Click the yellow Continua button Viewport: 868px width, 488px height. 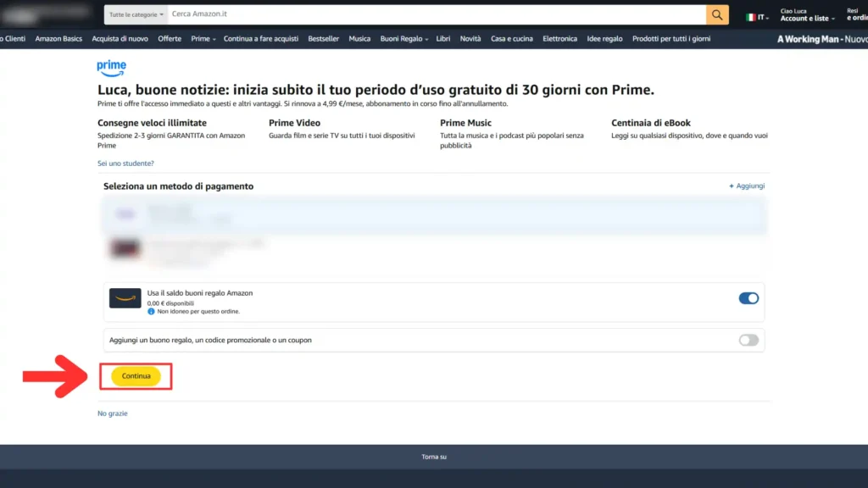[136, 376]
